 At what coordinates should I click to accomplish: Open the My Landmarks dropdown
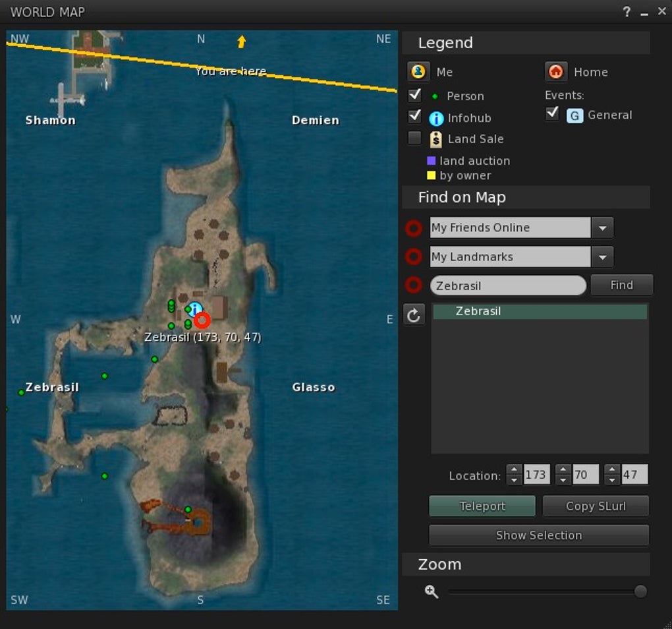click(603, 257)
